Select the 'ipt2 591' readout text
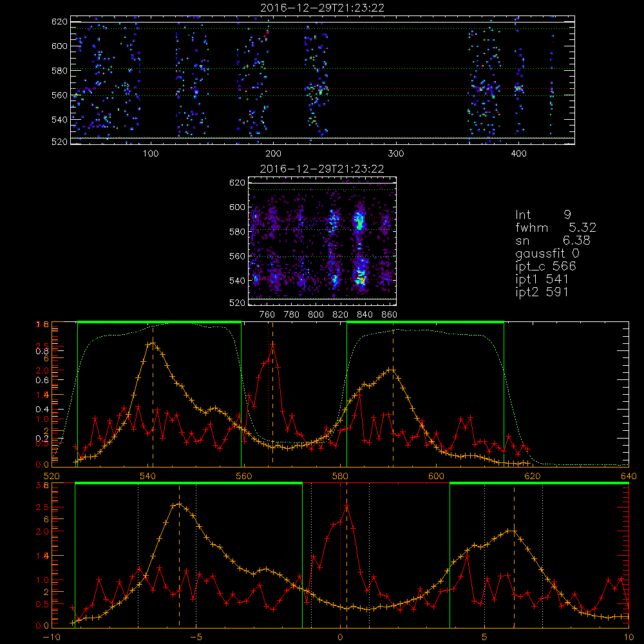The width and height of the screenshot is (644, 644). (x=542, y=292)
